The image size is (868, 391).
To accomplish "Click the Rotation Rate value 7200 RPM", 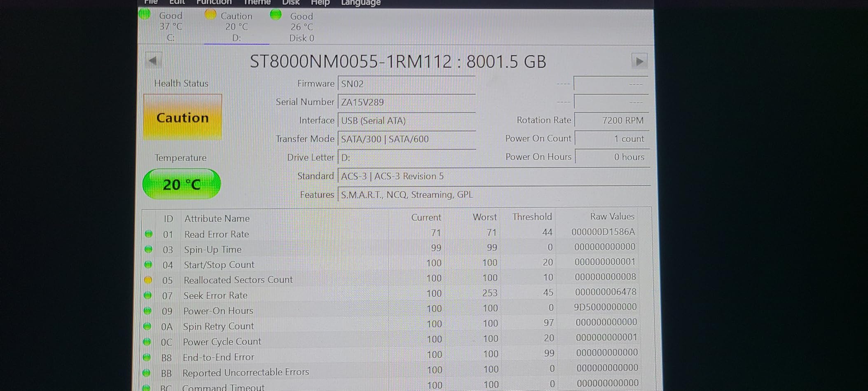I will (612, 120).
